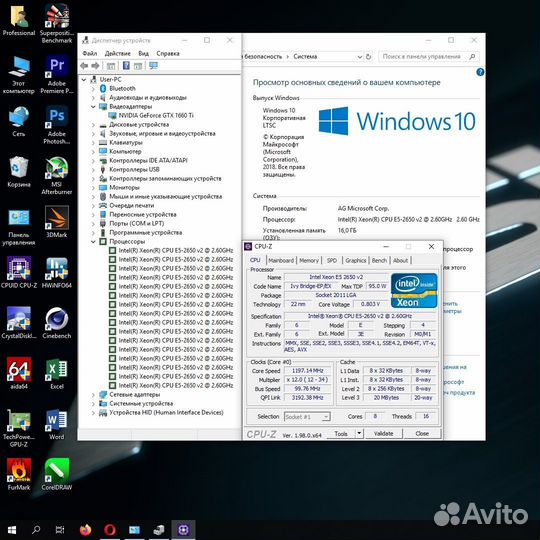This screenshot has height=540, width=540.
Task: Expand the Клавиатуры node
Action: [93, 143]
